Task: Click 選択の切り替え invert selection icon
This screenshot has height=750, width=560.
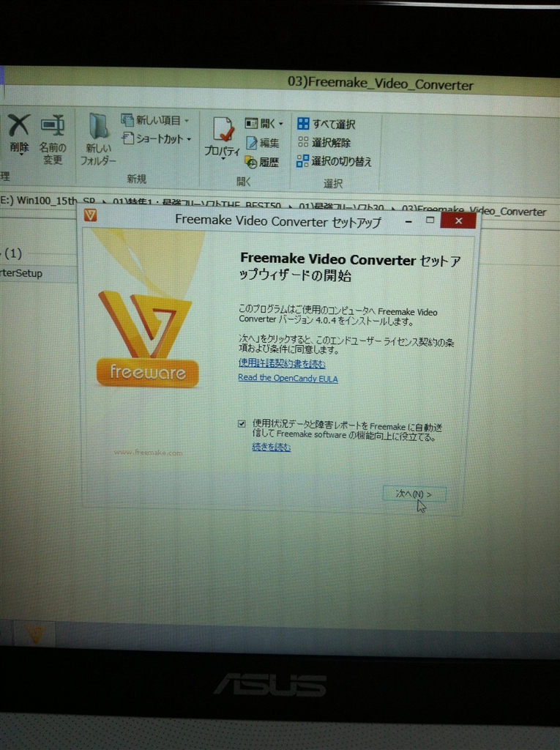Action: 302,160
